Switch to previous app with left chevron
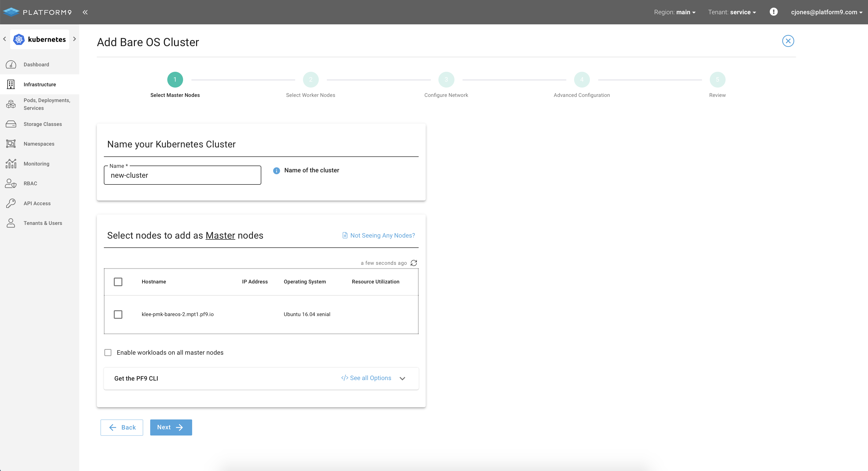 point(4,39)
